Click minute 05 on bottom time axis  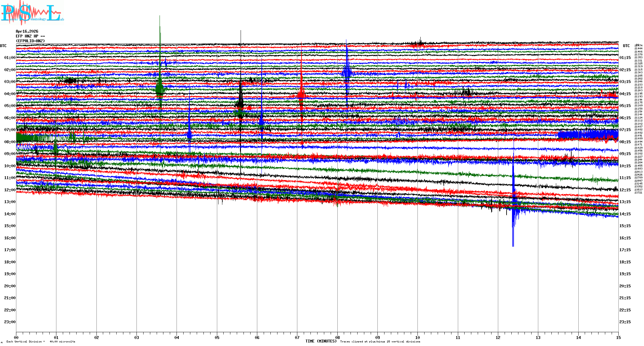pyautogui.click(x=217, y=337)
